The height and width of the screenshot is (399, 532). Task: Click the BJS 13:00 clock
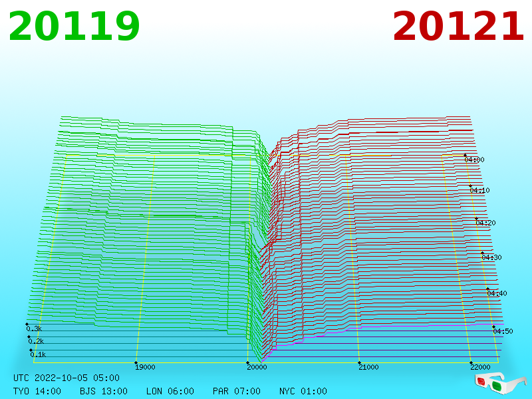tap(104, 391)
